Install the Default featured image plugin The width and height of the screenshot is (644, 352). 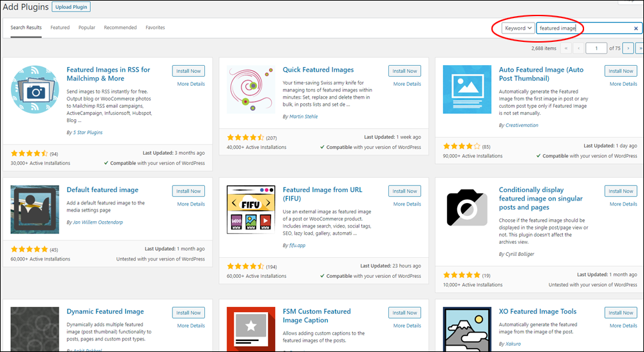pyautogui.click(x=189, y=191)
